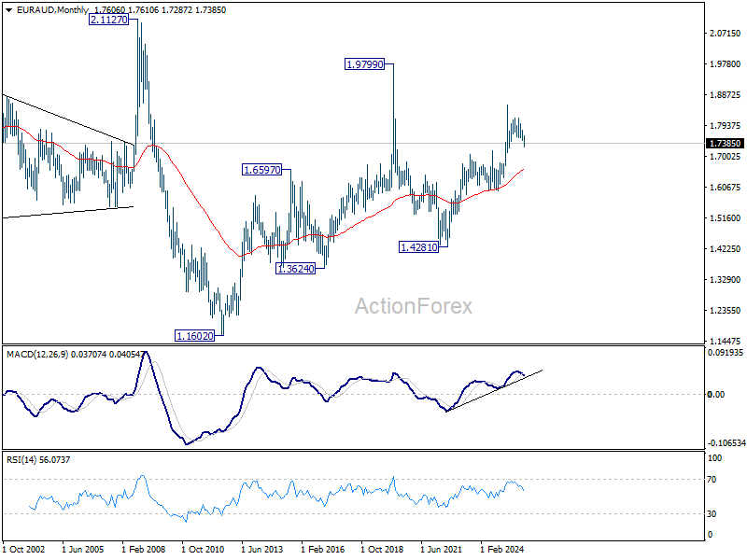The width and height of the screenshot is (747, 560).
Task: Click the RSI(14) 56.0737 indicator label
Action: [38, 460]
